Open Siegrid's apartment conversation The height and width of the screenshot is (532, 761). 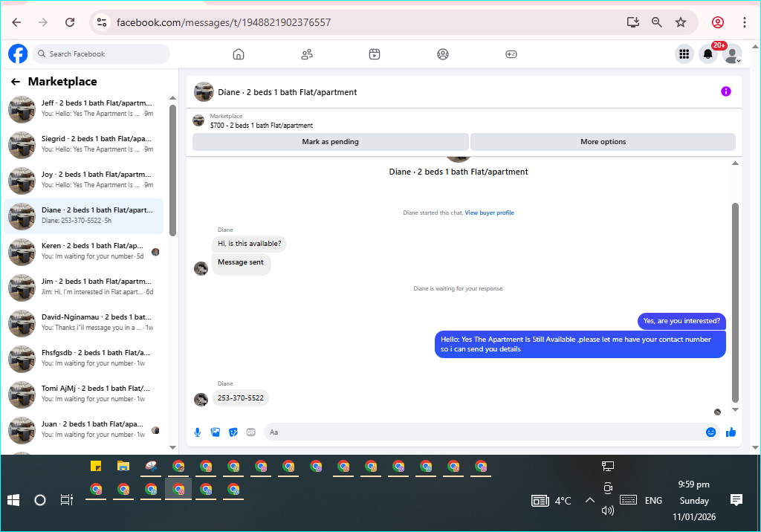(x=83, y=144)
